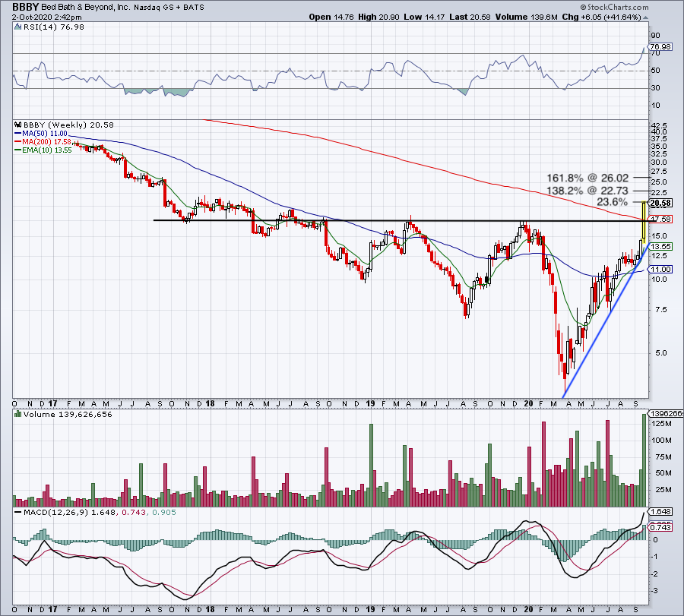Click the yellow highlighted latest weekly candle

[x=644, y=223]
